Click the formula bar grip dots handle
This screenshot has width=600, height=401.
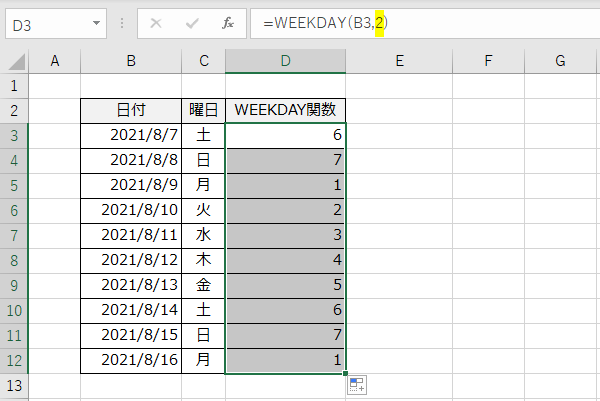pyautogui.click(x=122, y=22)
